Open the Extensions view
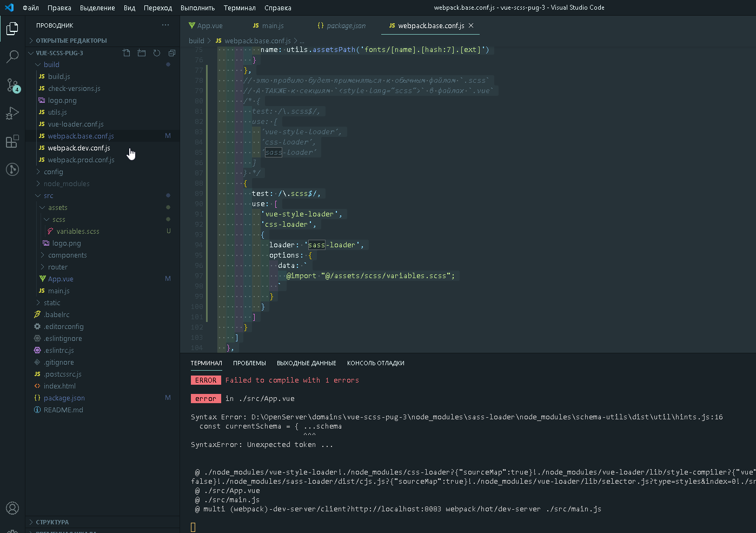The height and width of the screenshot is (533, 756). [x=12, y=141]
